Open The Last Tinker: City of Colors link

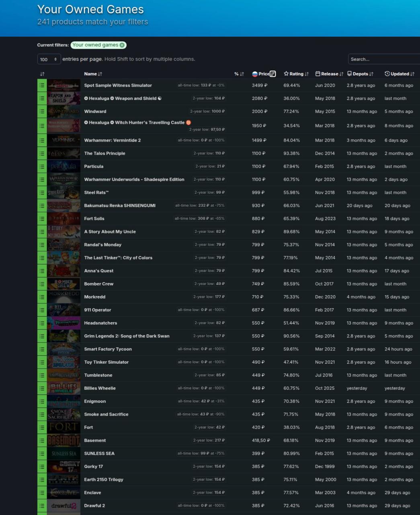[118, 258]
